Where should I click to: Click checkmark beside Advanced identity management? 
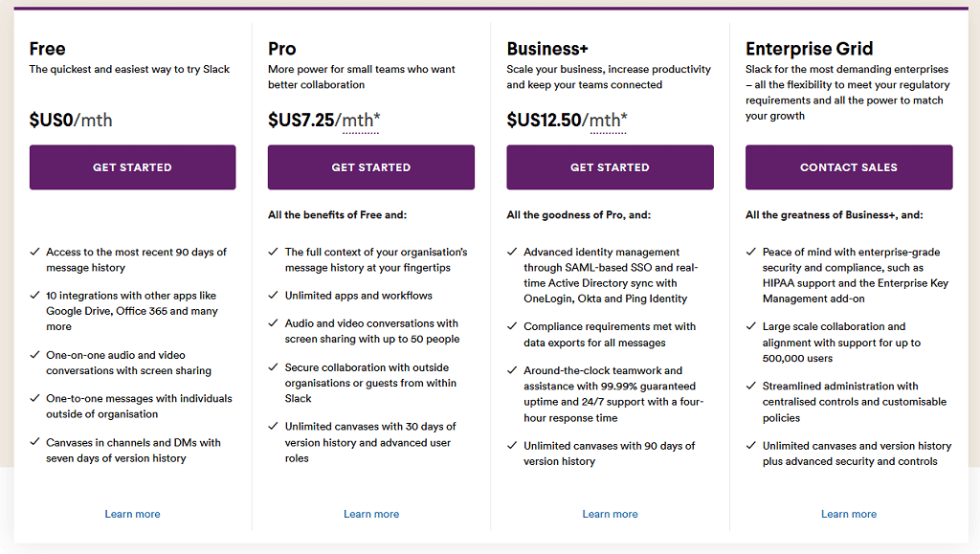pyautogui.click(x=512, y=253)
